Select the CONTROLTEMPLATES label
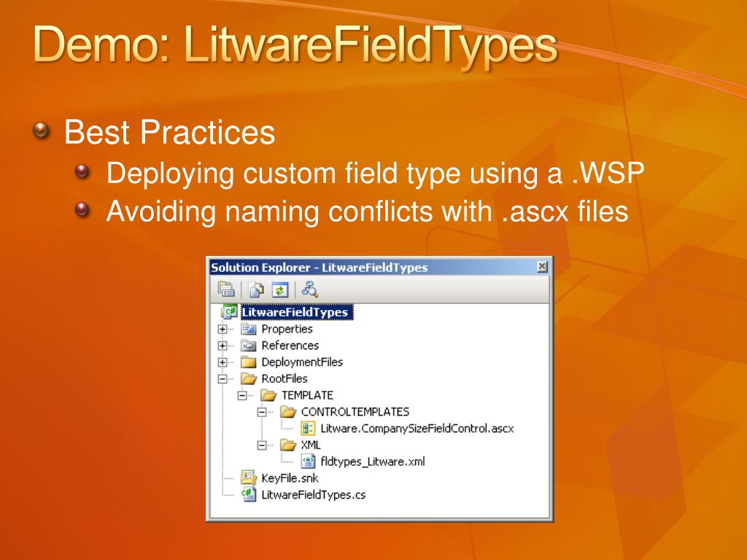The height and width of the screenshot is (560, 747). (355, 412)
